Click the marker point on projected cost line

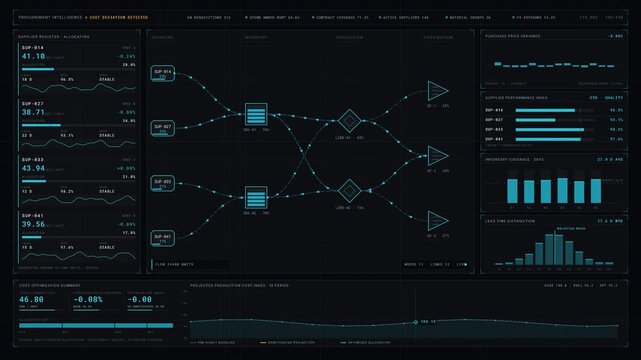415,322
